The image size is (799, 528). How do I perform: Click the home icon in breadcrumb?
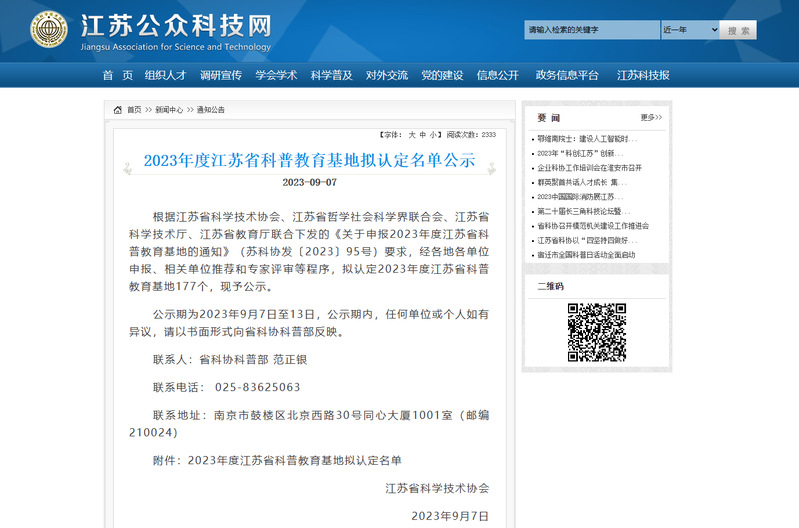[x=117, y=110]
